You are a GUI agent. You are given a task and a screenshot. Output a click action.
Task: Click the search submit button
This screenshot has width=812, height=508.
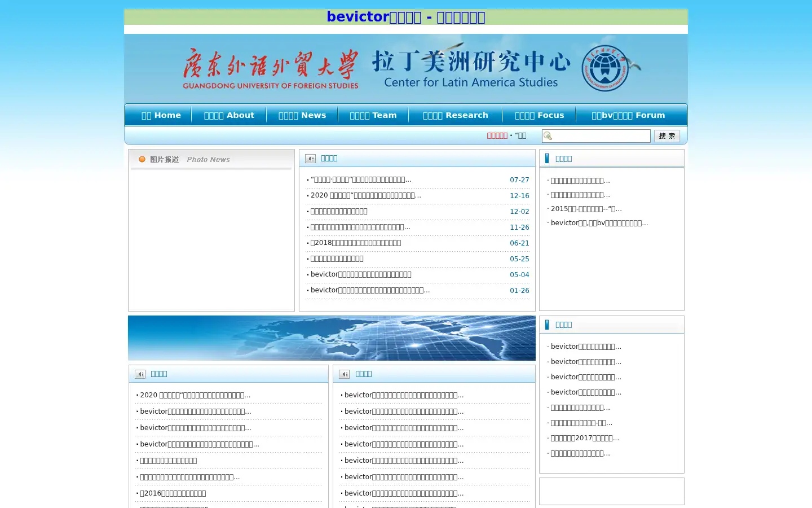pos(667,136)
